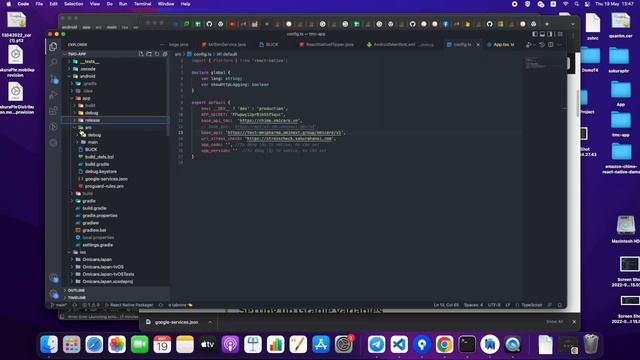Screen dimensions: 640x360
Task: Open Calendar from the Dock
Action: click(162, 344)
